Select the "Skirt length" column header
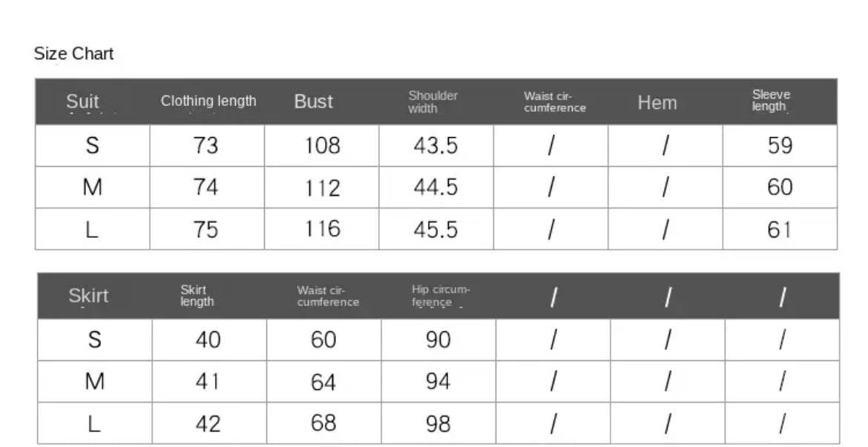The width and height of the screenshot is (868, 447). (197, 296)
